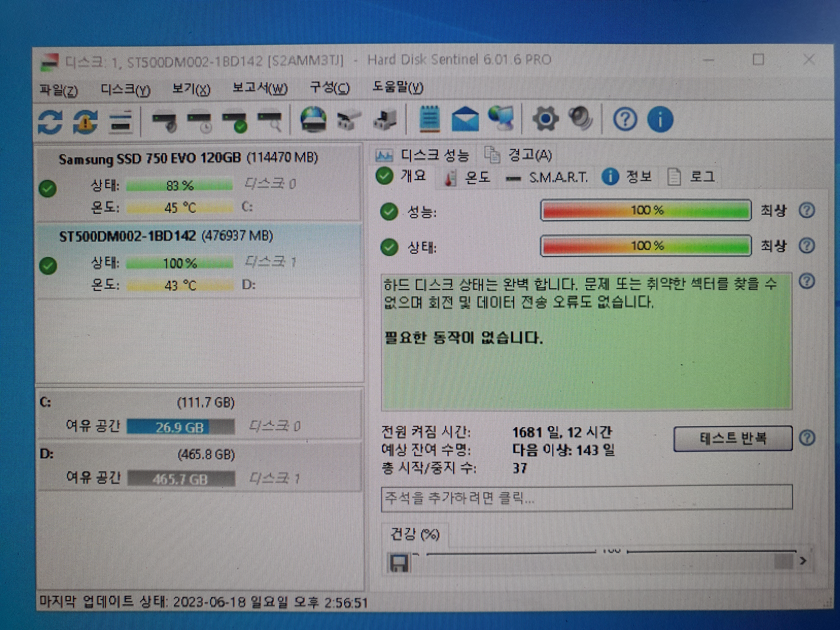This screenshot has height=630, width=840.
Task: Click the 필요한 동작이 없습니다. text
Action: coord(464,337)
